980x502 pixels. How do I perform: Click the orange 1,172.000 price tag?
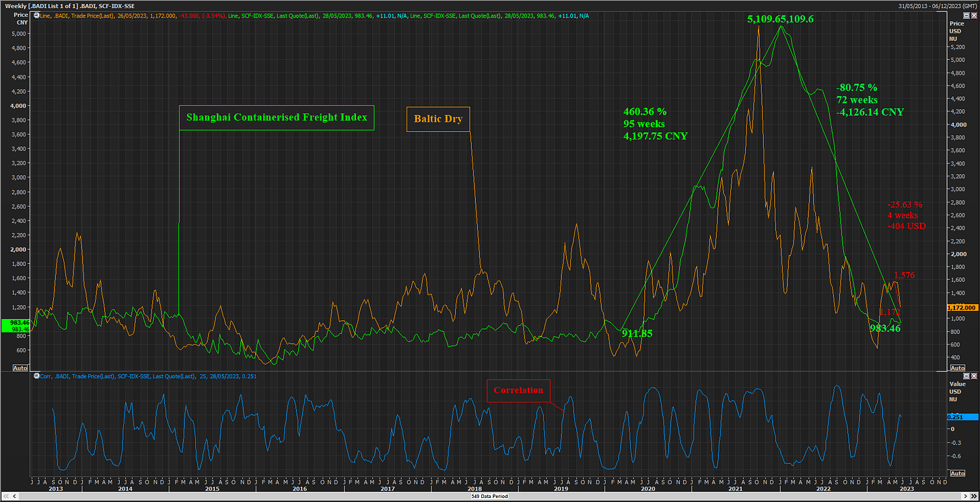tap(962, 307)
